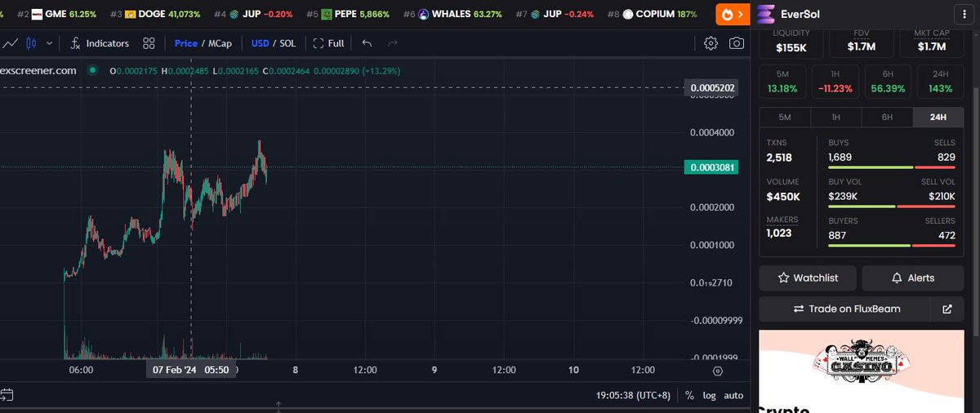Open the layout grid templates icon
The width and height of the screenshot is (980, 413).
pyautogui.click(x=149, y=43)
